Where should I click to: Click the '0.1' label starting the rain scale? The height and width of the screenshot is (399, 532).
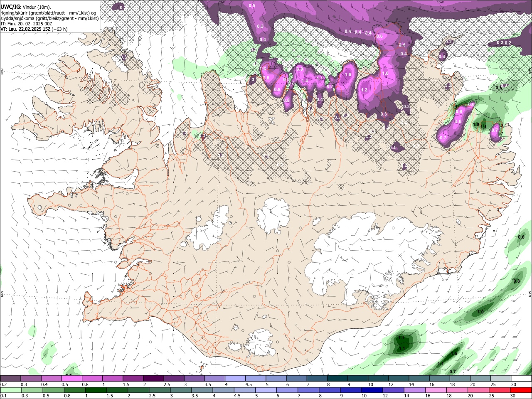point(3,396)
